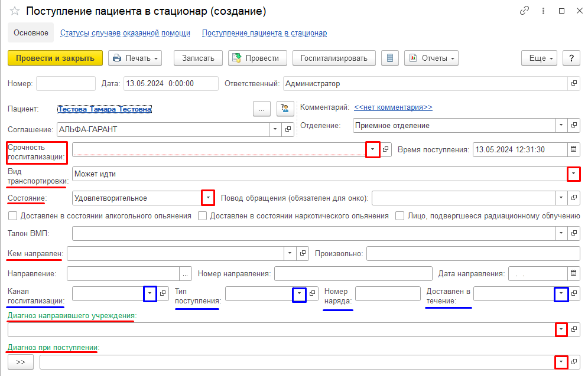The image size is (588, 376).
Task: Click the Номер направления input field
Action: [x=353, y=273]
